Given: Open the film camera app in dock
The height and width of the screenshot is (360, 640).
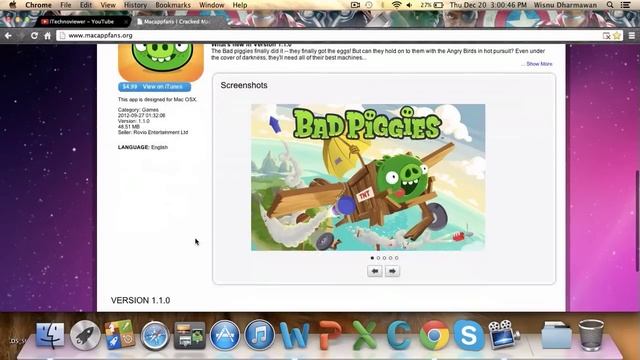Looking at the screenshot, I should coord(503,334).
